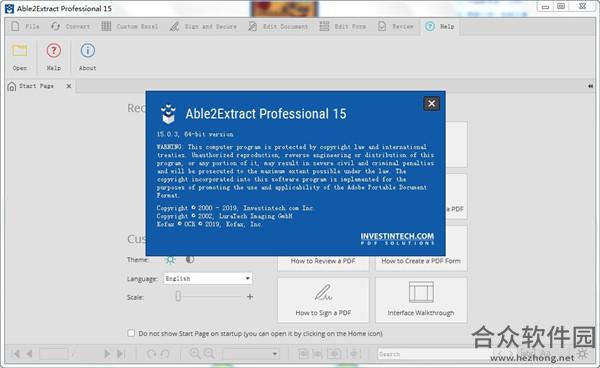Click the page number input field

click(54, 354)
